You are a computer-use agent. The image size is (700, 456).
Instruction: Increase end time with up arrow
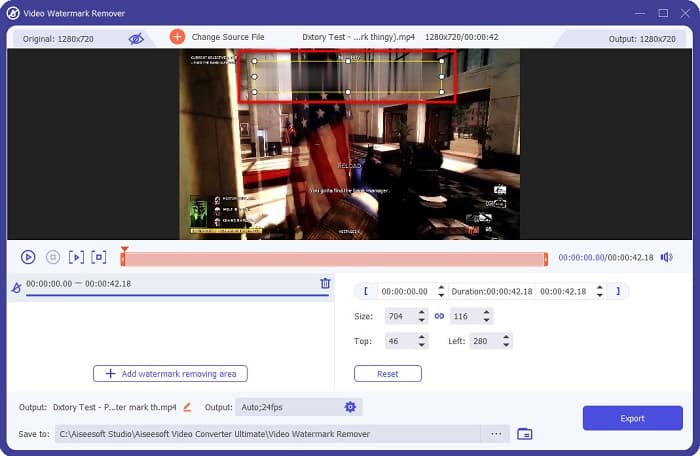pyautogui.click(x=600, y=288)
